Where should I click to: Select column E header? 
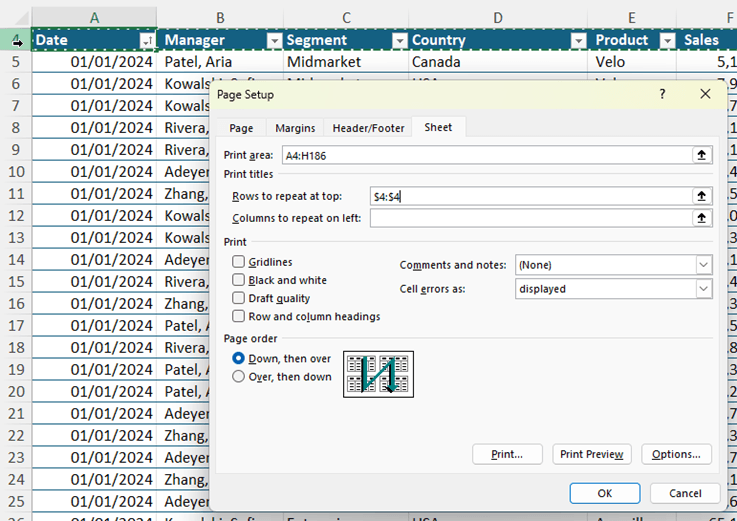[x=632, y=18]
